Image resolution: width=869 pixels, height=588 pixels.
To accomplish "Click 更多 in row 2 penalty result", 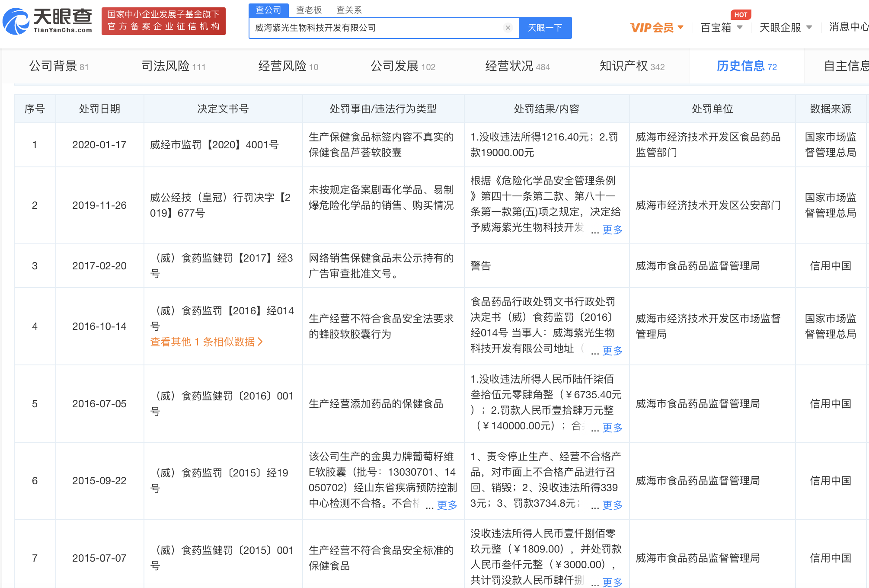I will pyautogui.click(x=612, y=230).
